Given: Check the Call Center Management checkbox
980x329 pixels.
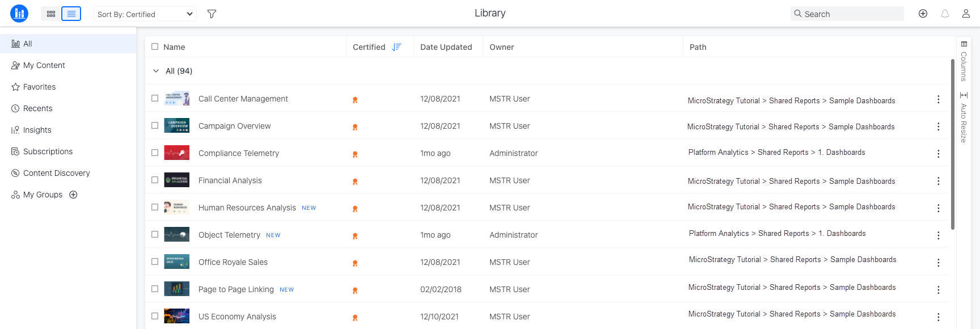Looking at the screenshot, I should click(155, 98).
